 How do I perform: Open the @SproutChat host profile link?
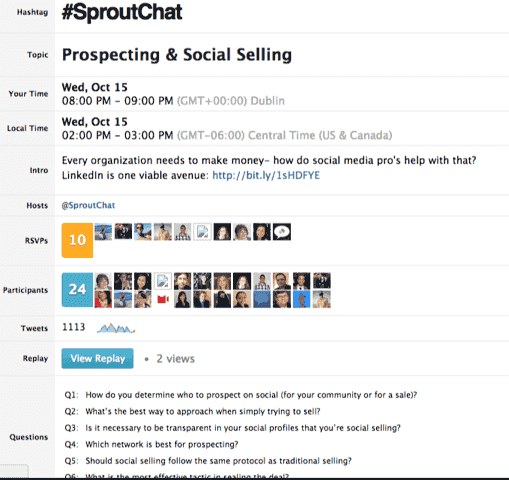click(x=88, y=205)
